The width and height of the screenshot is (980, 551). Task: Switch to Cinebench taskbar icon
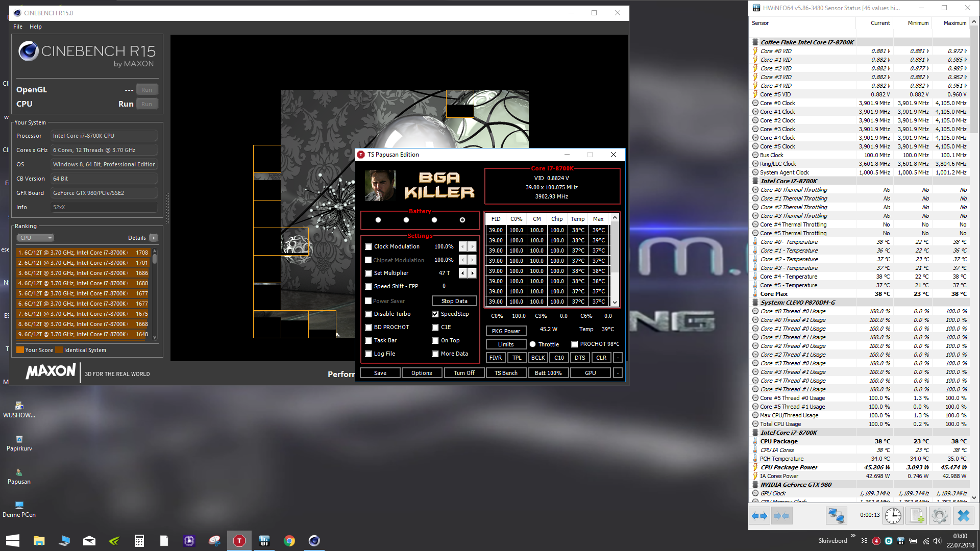pyautogui.click(x=314, y=540)
